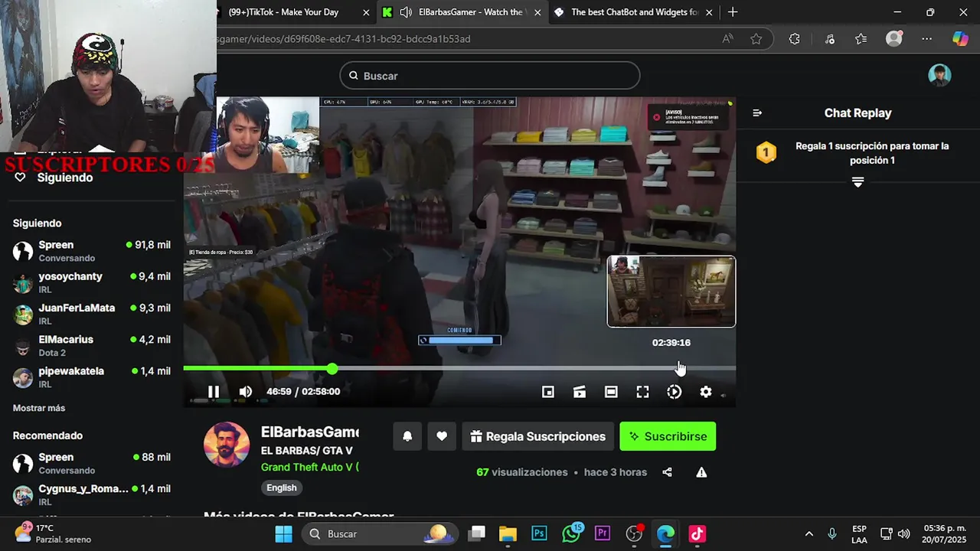This screenshot has width=980, height=551.
Task: Open ElBarbasGamer channel name link
Action: coord(310,432)
